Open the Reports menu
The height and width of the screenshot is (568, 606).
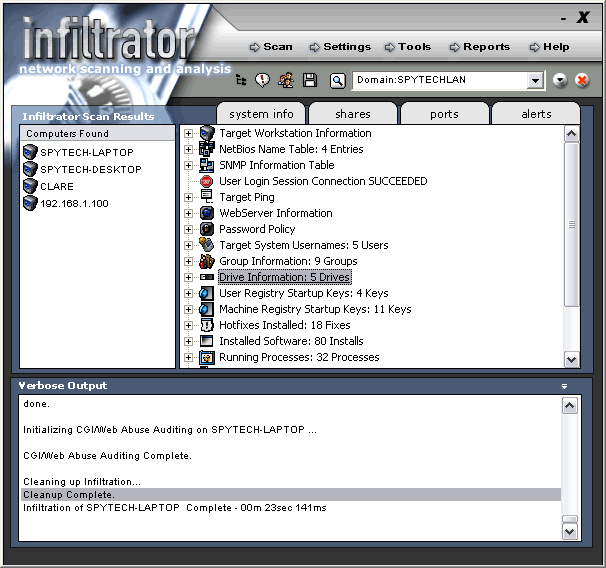(x=480, y=47)
